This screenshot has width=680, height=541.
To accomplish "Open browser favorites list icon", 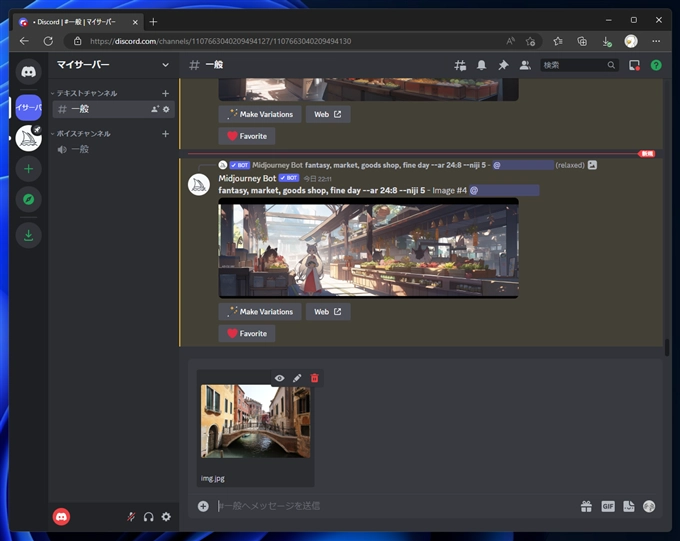I will [558, 41].
